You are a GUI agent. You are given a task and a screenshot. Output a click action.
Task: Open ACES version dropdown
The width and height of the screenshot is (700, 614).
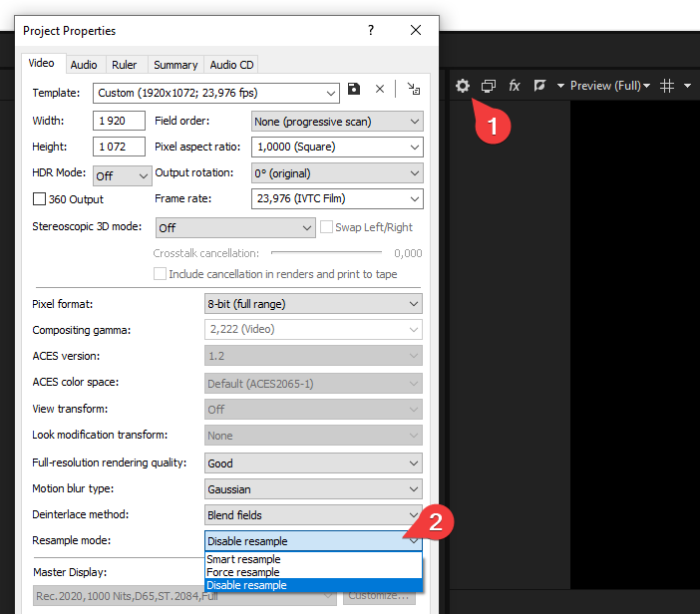pyautogui.click(x=313, y=356)
